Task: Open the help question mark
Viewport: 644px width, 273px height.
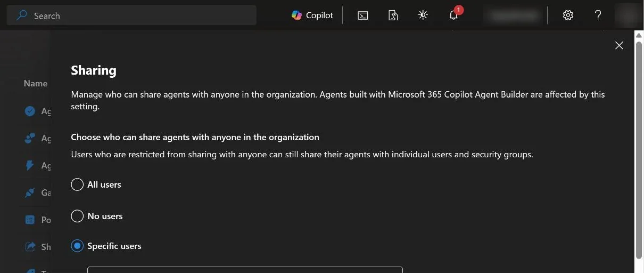Action: (x=598, y=15)
